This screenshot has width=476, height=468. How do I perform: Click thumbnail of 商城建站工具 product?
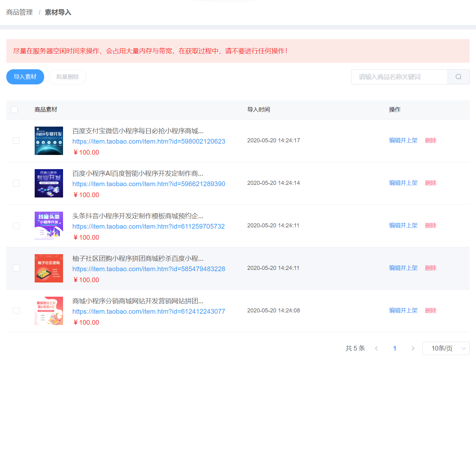point(49,311)
